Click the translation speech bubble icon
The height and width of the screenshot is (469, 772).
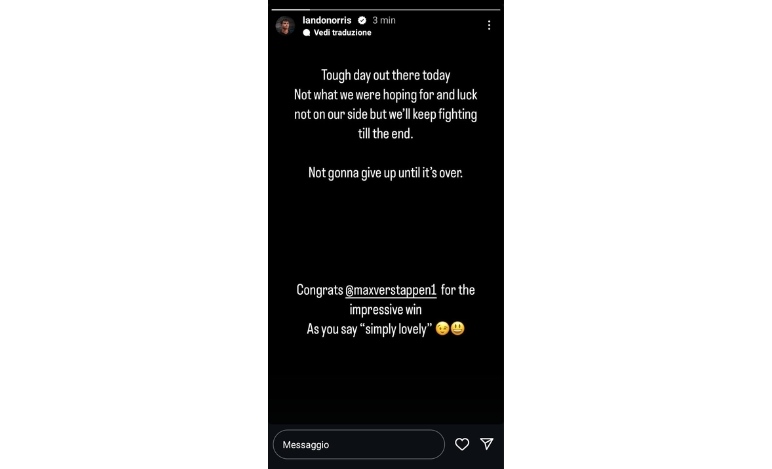[307, 32]
